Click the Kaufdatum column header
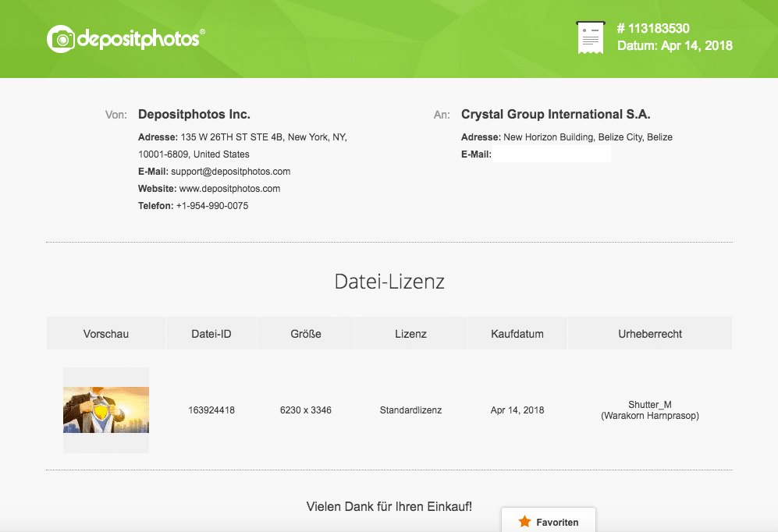Screen dimensions: 778x532 point(517,334)
